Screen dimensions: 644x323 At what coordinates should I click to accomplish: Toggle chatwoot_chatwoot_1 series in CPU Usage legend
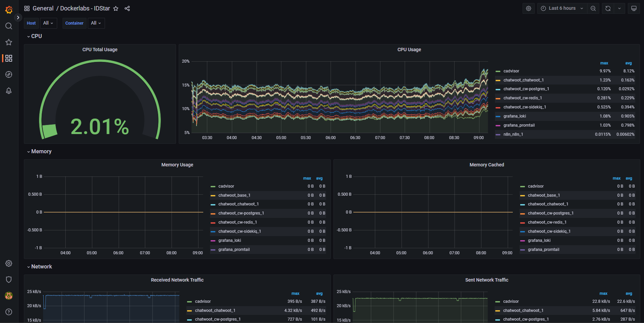click(x=524, y=80)
